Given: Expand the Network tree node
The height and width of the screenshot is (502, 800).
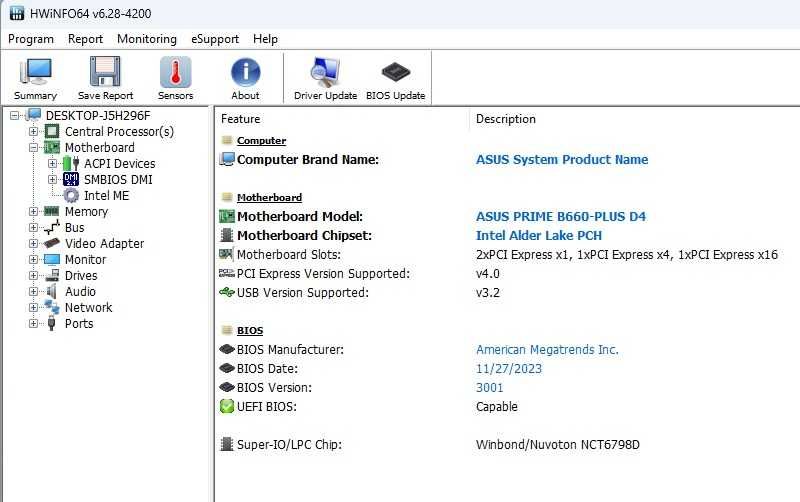Looking at the screenshot, I should point(33,308).
